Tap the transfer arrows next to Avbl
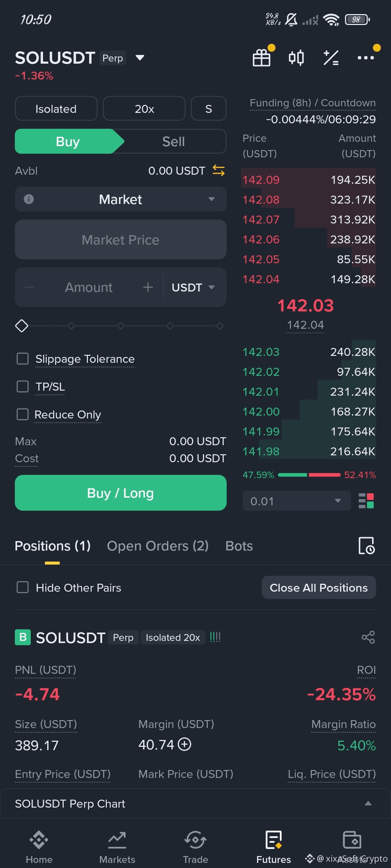The image size is (391, 868). coord(218,171)
